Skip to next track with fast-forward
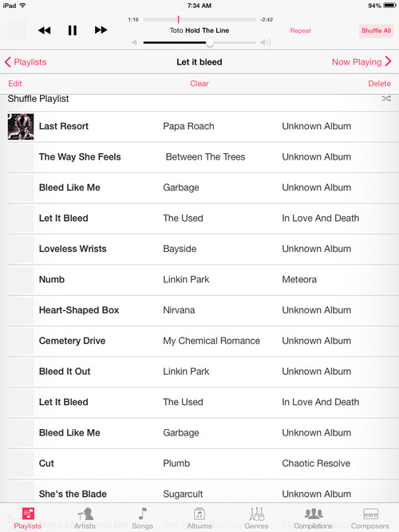The height and width of the screenshot is (532, 399). (x=101, y=30)
